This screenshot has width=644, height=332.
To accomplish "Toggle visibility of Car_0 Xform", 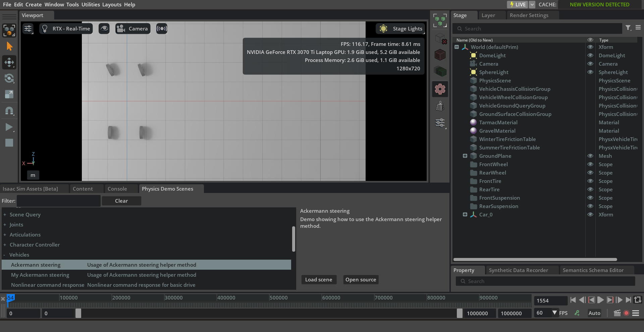I will click(590, 214).
